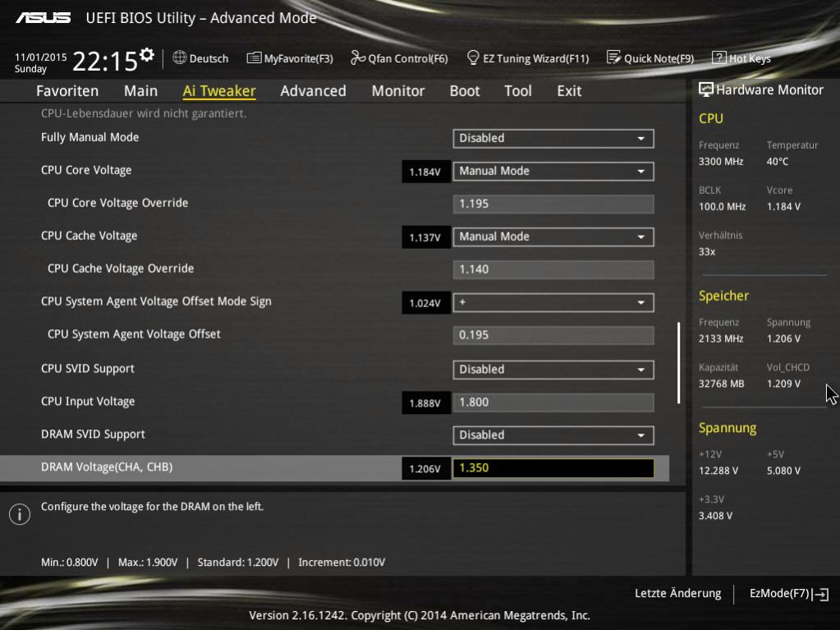Click the 40°C temperature value
Image resolution: width=840 pixels, height=630 pixels.
778,161
